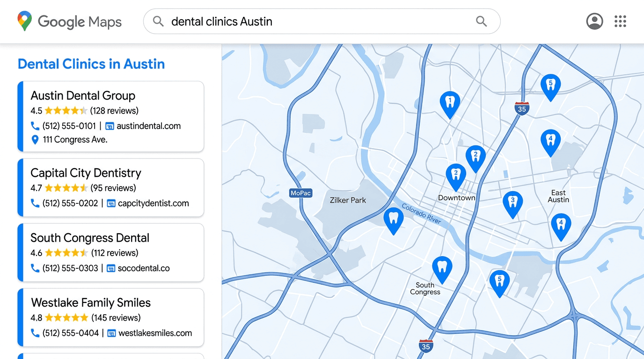Screen dimensions: 644x359
Task: Call (512) 555-0202 phone number
Action: (x=70, y=204)
